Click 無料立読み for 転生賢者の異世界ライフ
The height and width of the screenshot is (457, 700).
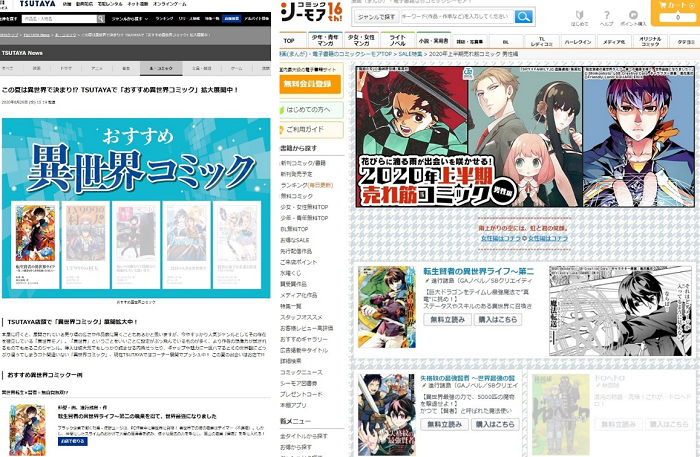coord(447,320)
